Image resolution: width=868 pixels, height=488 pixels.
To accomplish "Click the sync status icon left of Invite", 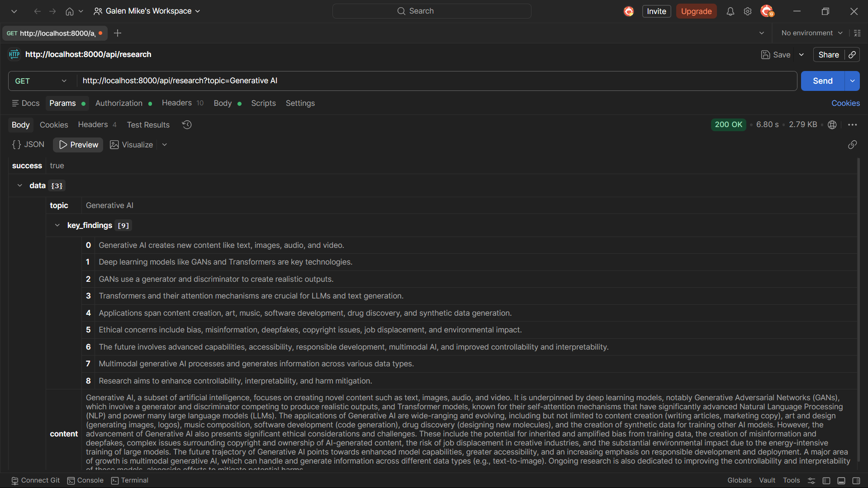I will pos(629,11).
